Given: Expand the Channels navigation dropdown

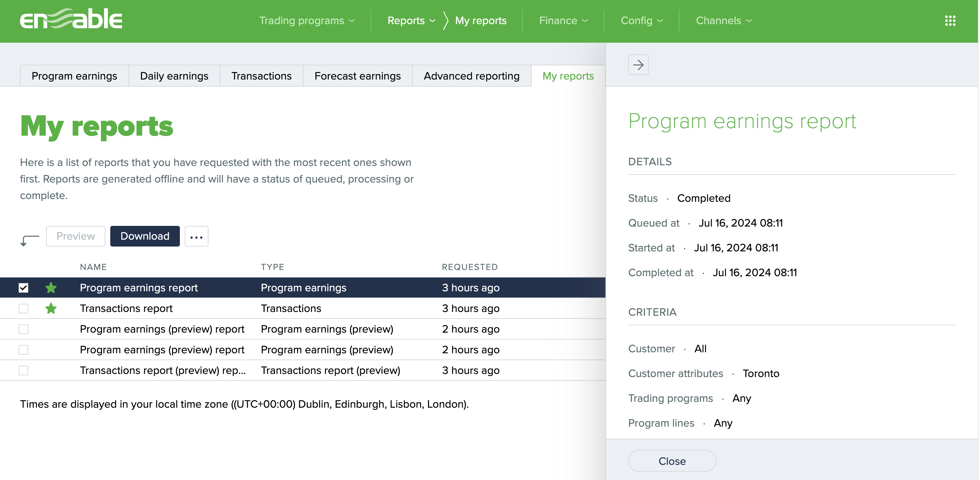Looking at the screenshot, I should pyautogui.click(x=724, y=21).
